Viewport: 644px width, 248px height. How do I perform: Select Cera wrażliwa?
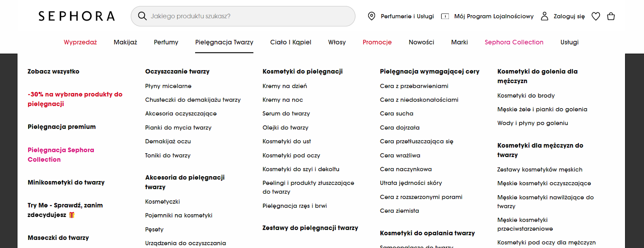(x=400, y=156)
